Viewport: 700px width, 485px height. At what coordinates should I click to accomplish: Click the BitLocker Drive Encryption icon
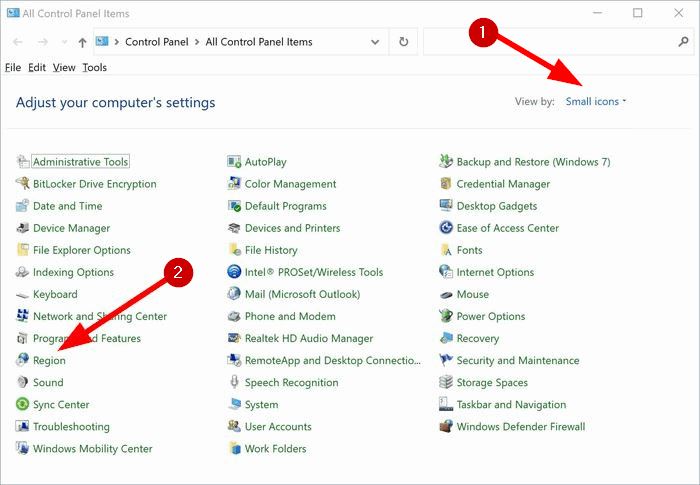coord(23,184)
